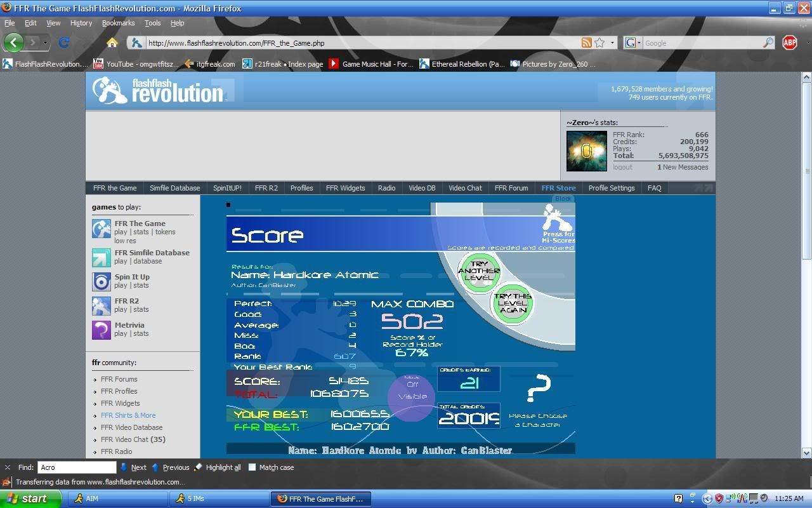Expand the back/forward history dropdown arrow
Screen dimensions: 812x508
(45, 43)
